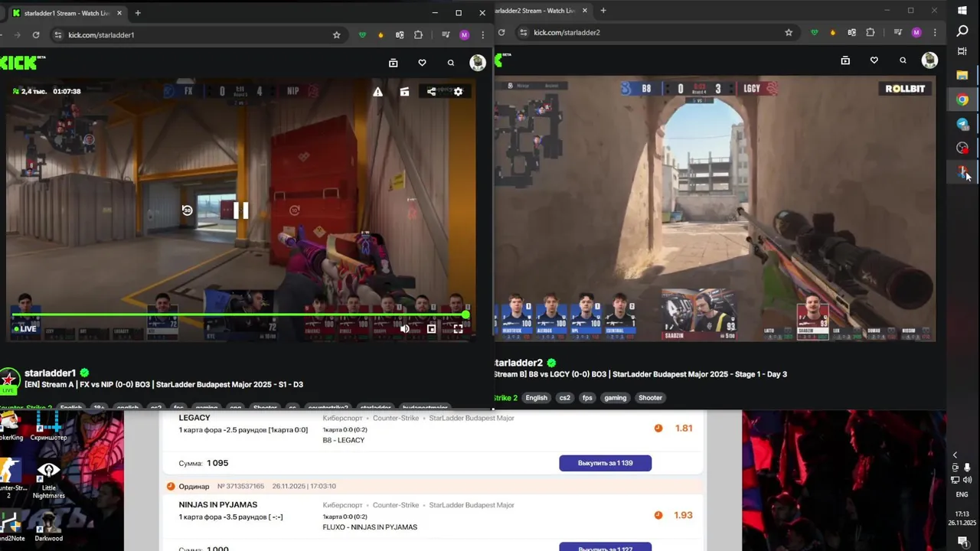Select gaming tag under starladder2 stream
Viewport: 980px width, 551px height.
[x=615, y=398]
